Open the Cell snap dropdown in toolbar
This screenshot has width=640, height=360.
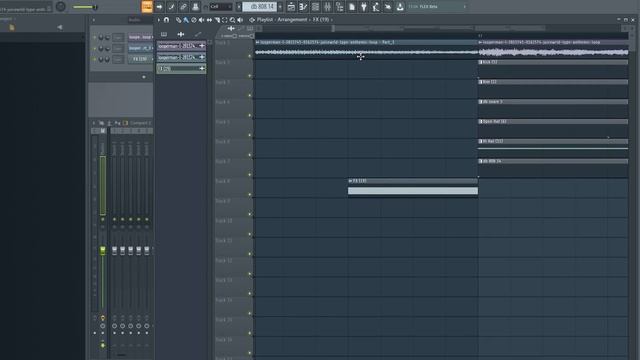click(x=220, y=7)
